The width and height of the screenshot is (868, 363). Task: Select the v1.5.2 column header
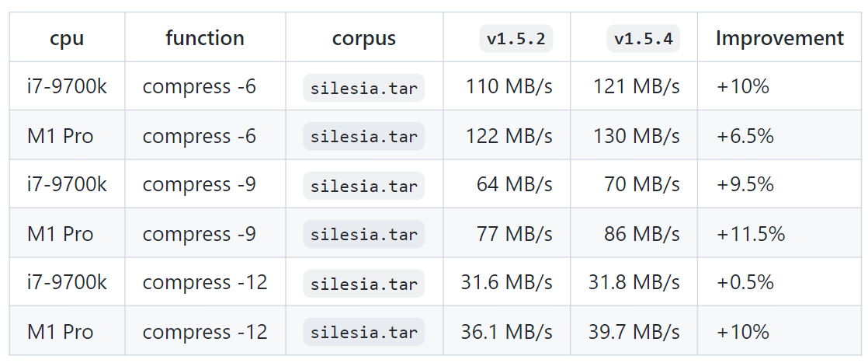click(516, 38)
